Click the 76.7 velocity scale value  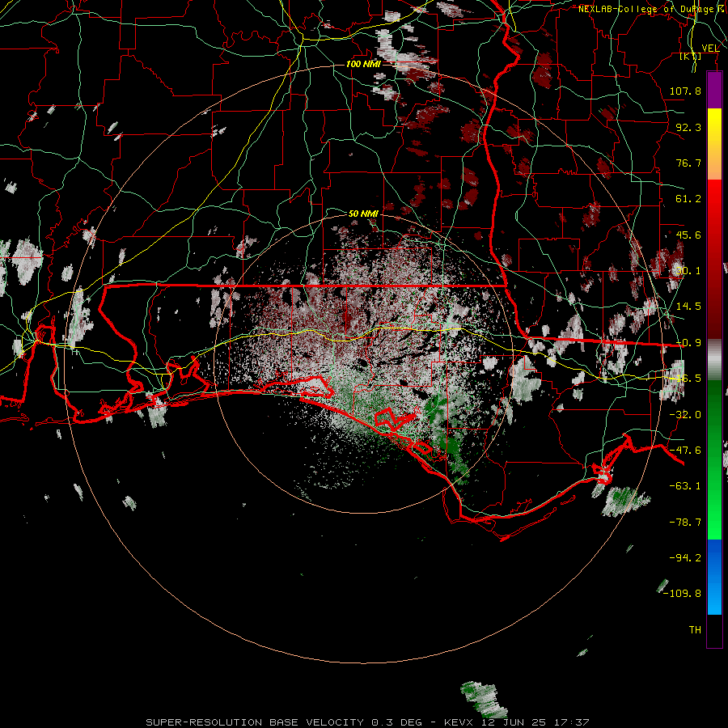point(688,163)
